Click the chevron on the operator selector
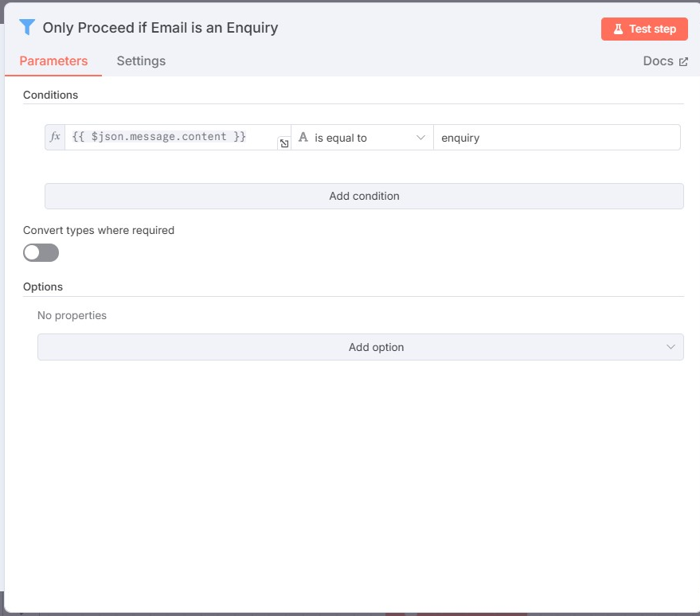700x616 pixels. coord(421,138)
